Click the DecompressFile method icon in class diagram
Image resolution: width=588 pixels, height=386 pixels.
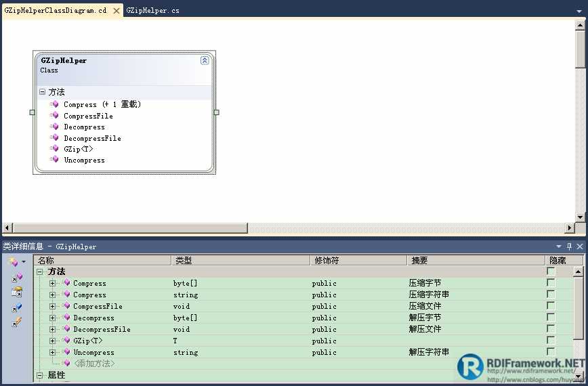click(x=54, y=137)
